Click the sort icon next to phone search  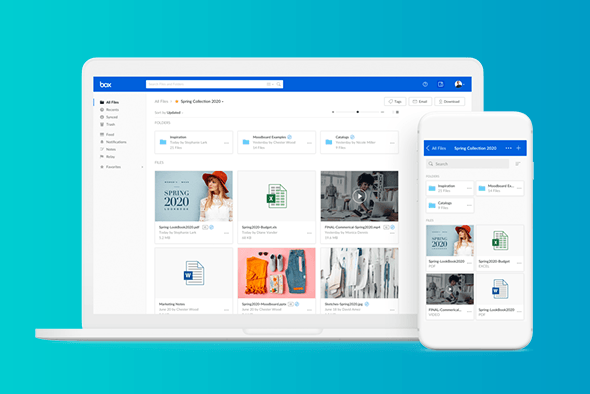(518, 164)
